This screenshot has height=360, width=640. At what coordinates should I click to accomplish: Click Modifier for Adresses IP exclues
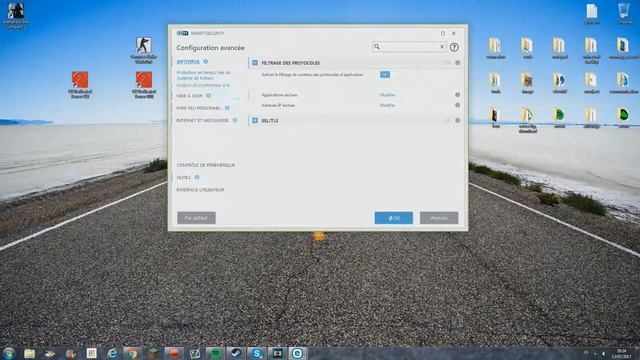[x=387, y=105]
